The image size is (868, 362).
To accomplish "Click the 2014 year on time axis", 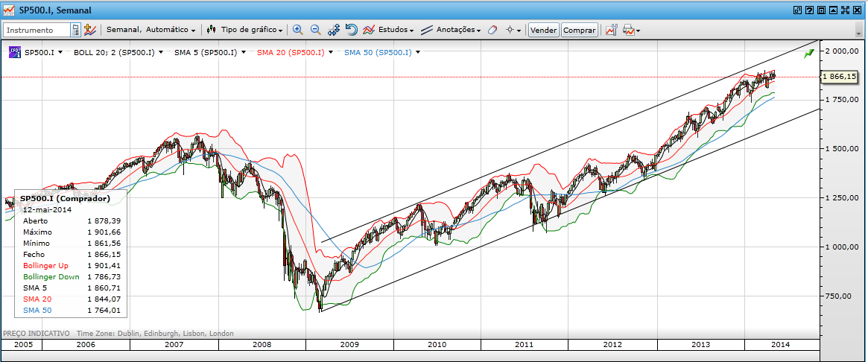I will click(780, 344).
